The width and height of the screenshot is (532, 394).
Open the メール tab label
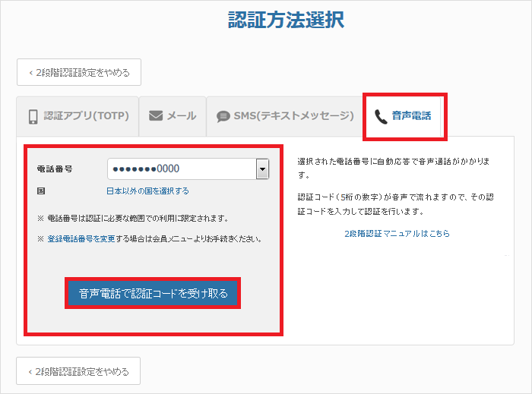pyautogui.click(x=182, y=116)
